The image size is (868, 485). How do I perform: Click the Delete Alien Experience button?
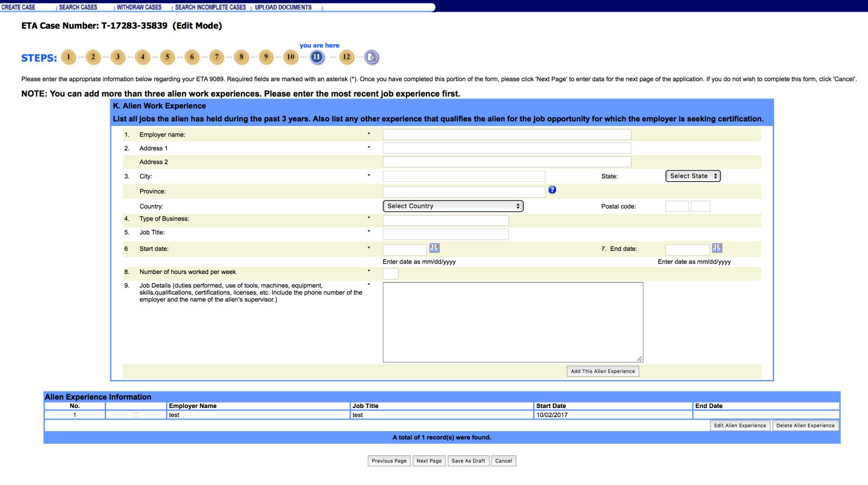tap(805, 426)
